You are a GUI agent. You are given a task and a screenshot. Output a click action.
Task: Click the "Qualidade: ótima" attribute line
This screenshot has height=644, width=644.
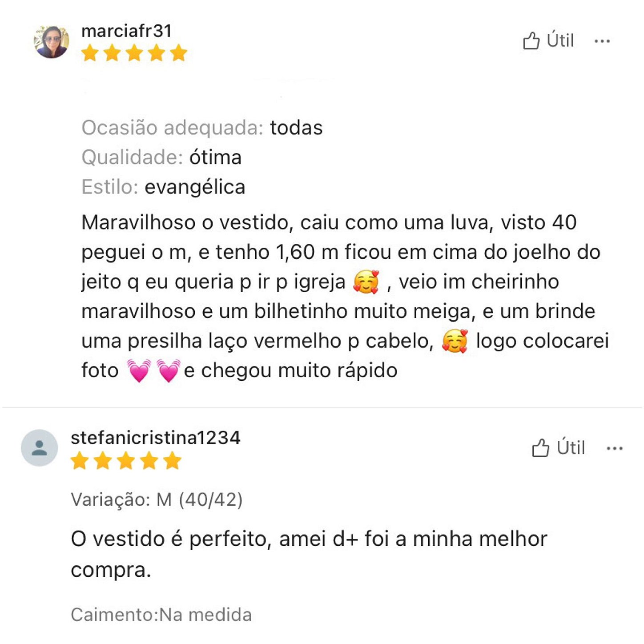[x=161, y=157]
